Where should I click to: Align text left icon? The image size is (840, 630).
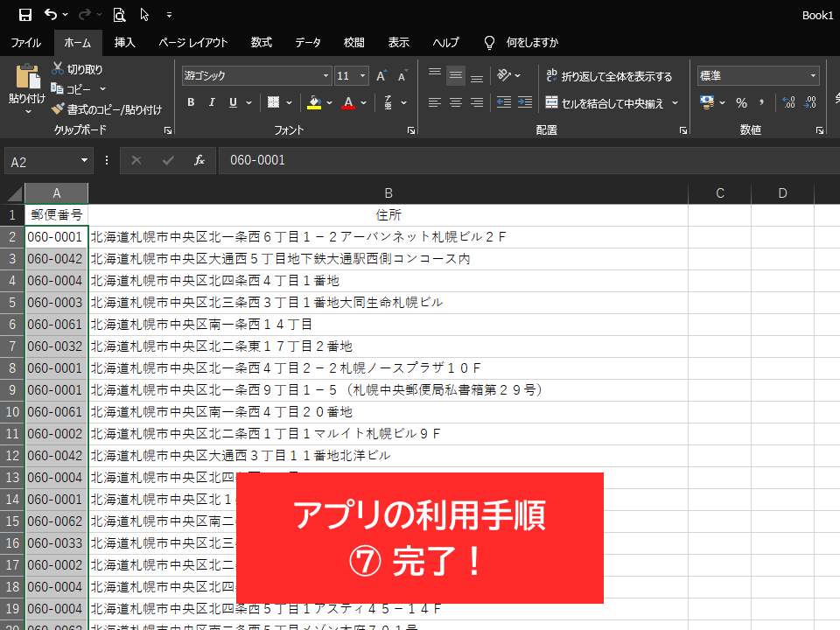point(435,102)
